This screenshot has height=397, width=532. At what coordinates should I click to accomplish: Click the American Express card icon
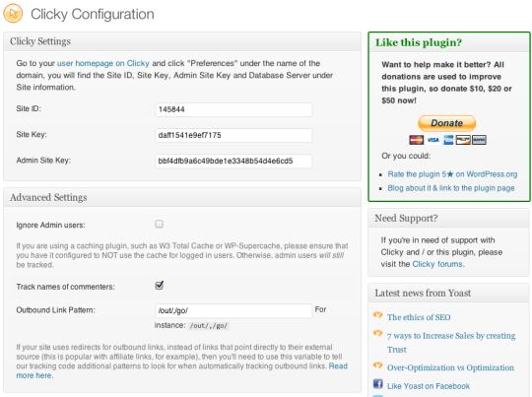click(x=448, y=140)
